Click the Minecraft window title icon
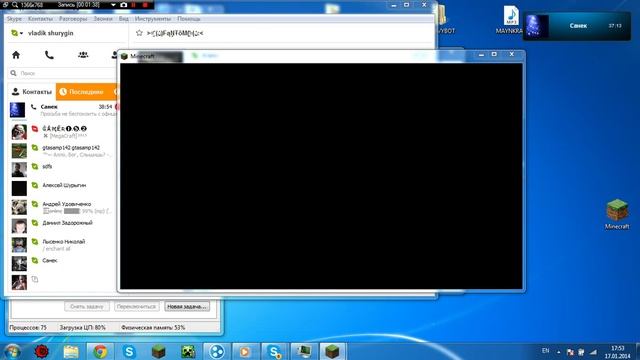The image size is (640, 360). (124, 56)
